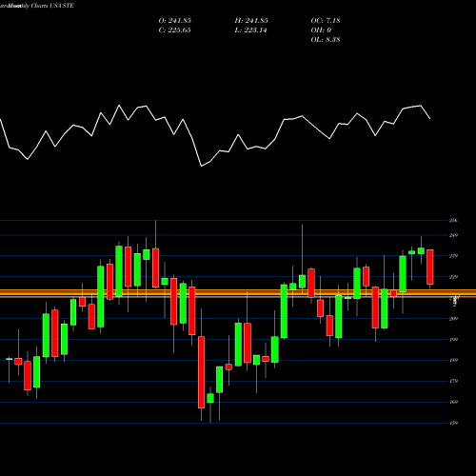This screenshot has width=476, height=476.
Task: Click the 'OH: 0' value
Action: click(x=321, y=30)
